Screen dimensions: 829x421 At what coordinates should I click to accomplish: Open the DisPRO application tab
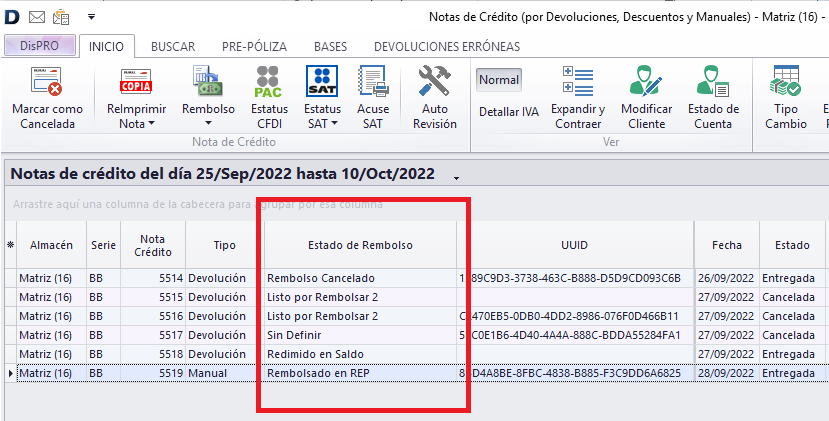[x=40, y=45]
